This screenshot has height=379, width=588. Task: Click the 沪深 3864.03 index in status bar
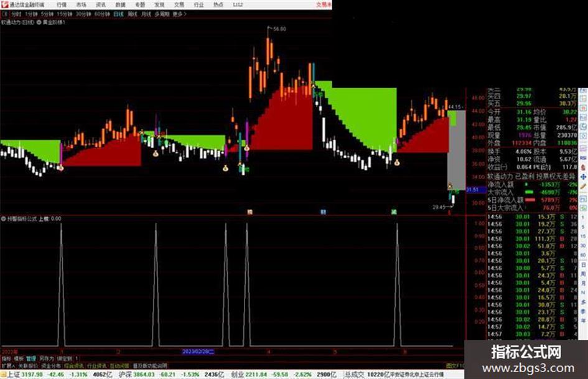[x=136, y=375]
